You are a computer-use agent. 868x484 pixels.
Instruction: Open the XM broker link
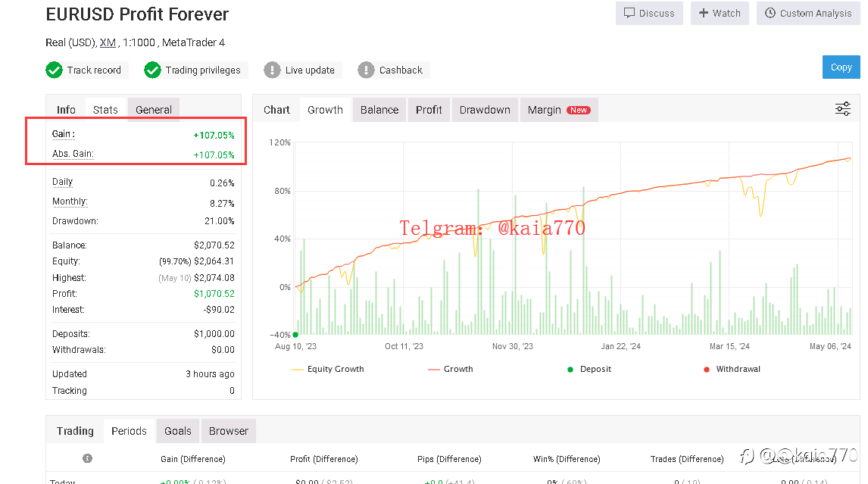pos(108,42)
